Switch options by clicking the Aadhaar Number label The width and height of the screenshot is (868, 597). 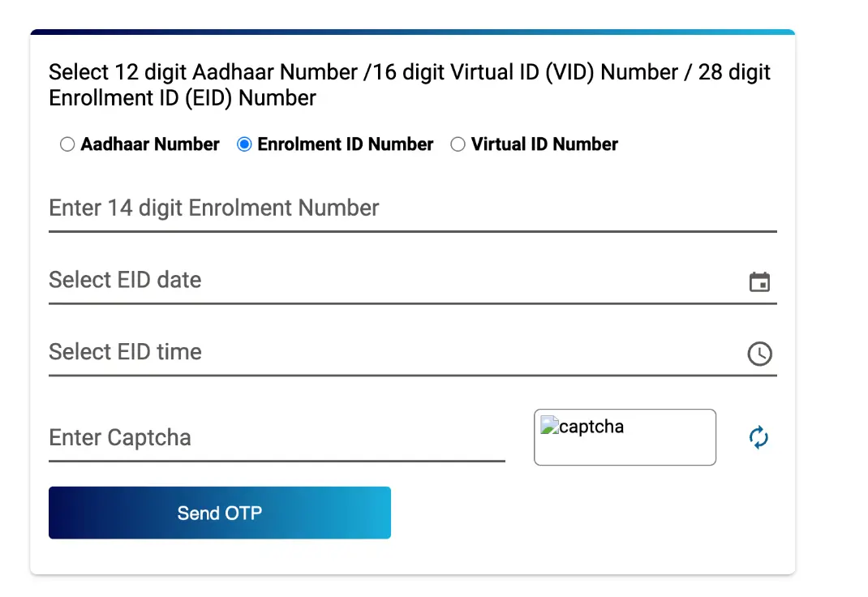[149, 144]
